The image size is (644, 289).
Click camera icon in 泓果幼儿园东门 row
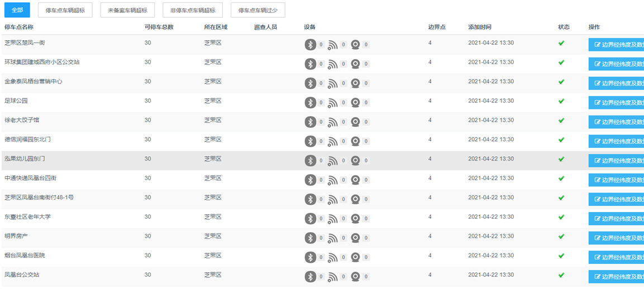click(x=355, y=161)
